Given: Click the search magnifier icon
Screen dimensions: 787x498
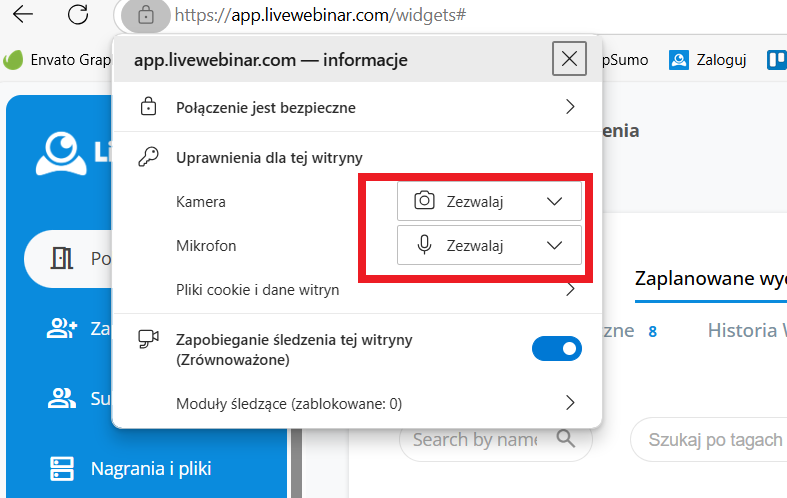Looking at the screenshot, I should point(567,439).
